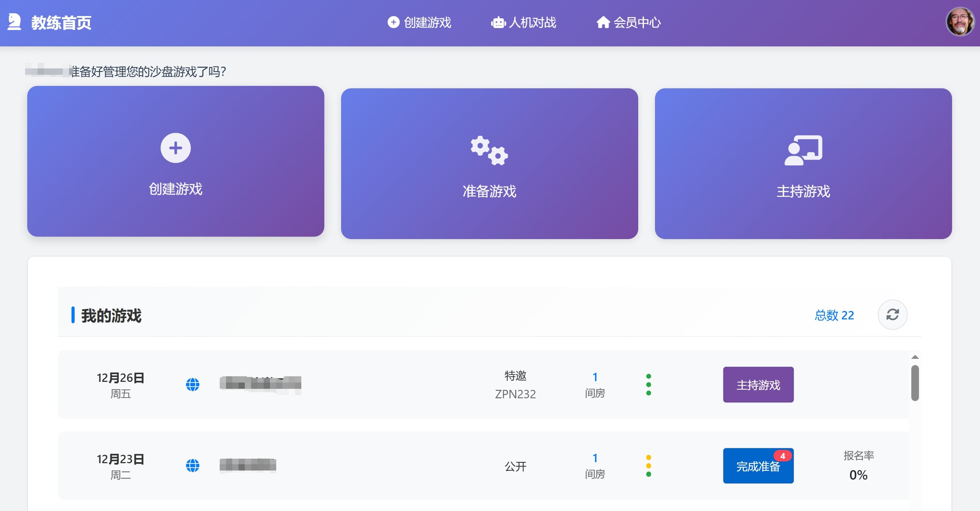980x511 pixels.
Task: Click the globe icon in the 12月26日 game row
Action: (193, 384)
